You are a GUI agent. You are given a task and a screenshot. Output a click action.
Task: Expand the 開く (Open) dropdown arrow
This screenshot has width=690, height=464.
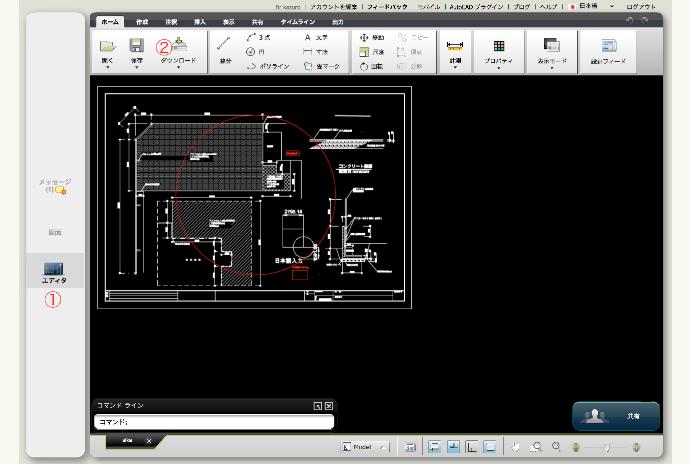click(107, 68)
